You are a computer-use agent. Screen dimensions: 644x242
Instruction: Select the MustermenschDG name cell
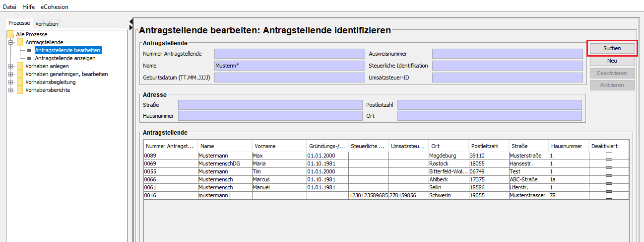[x=225, y=164]
